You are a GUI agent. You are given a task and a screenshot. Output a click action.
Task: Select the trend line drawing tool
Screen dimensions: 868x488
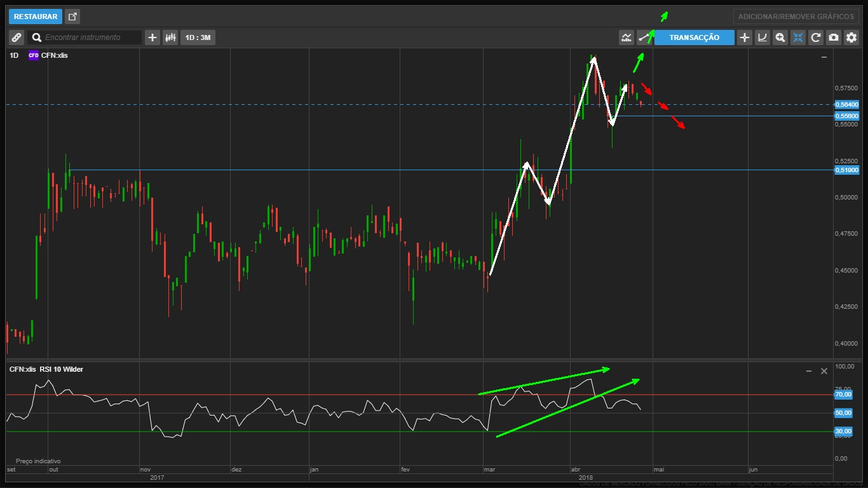(x=644, y=37)
